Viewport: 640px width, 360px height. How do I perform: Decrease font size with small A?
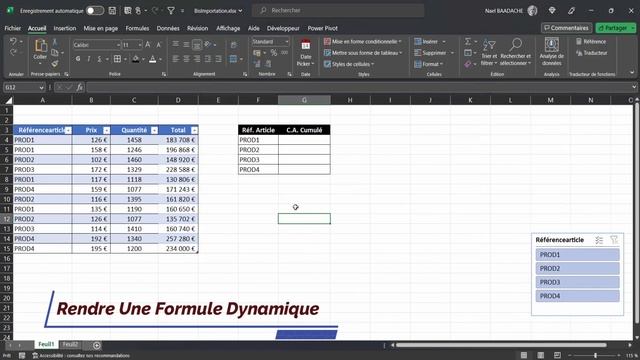(159, 44)
